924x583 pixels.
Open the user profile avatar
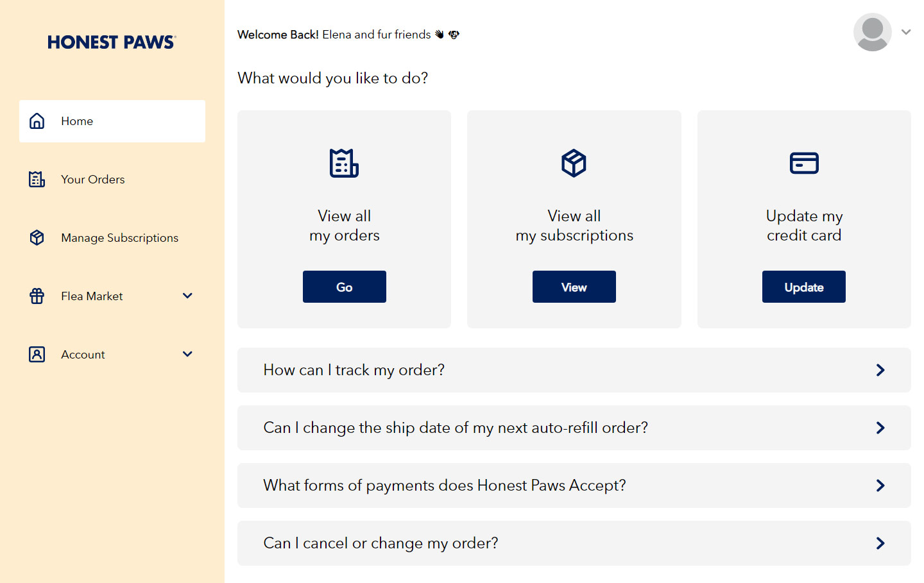(872, 32)
